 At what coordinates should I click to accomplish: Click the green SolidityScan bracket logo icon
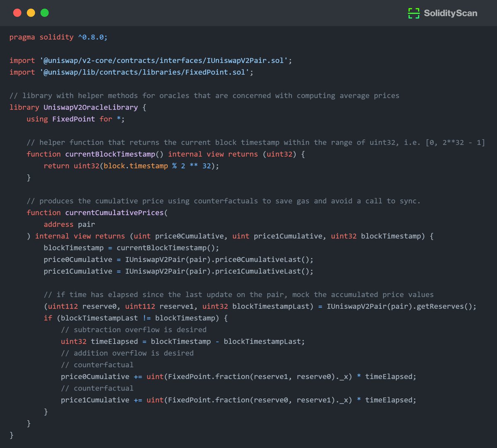click(x=413, y=13)
